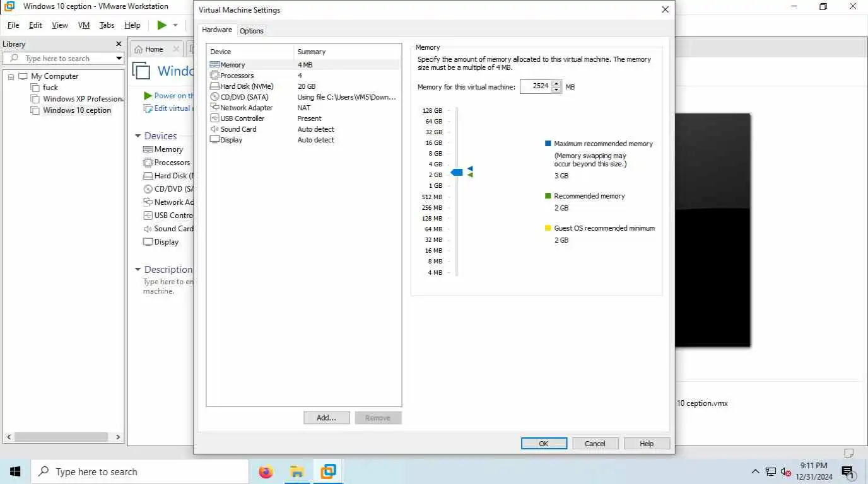This screenshot has width=868, height=484.
Task: Click the VMware Workstation taskbar icon
Action: pos(328,471)
